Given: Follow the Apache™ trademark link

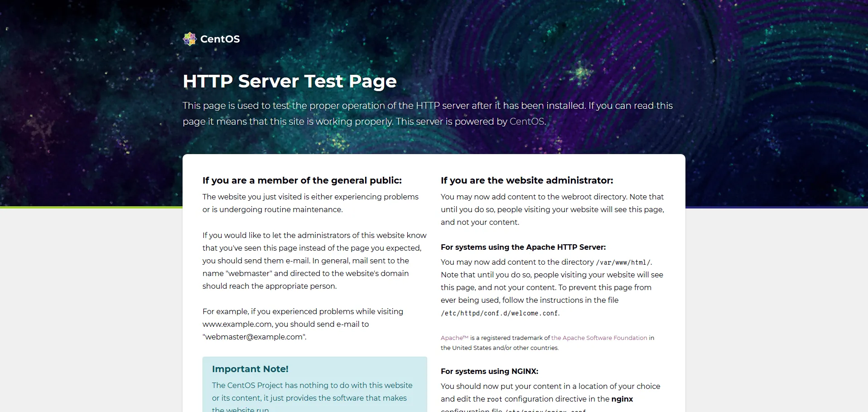Looking at the screenshot, I should click(454, 338).
